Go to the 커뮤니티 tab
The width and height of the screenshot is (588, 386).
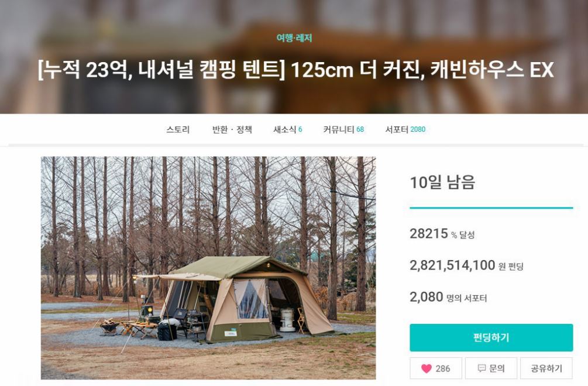[x=343, y=129]
